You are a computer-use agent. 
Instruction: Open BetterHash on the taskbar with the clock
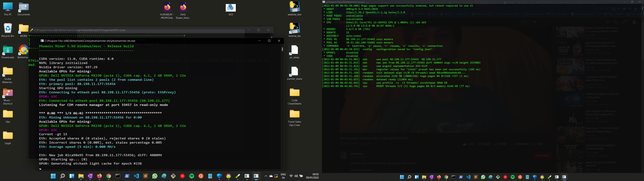[x=228, y=176]
